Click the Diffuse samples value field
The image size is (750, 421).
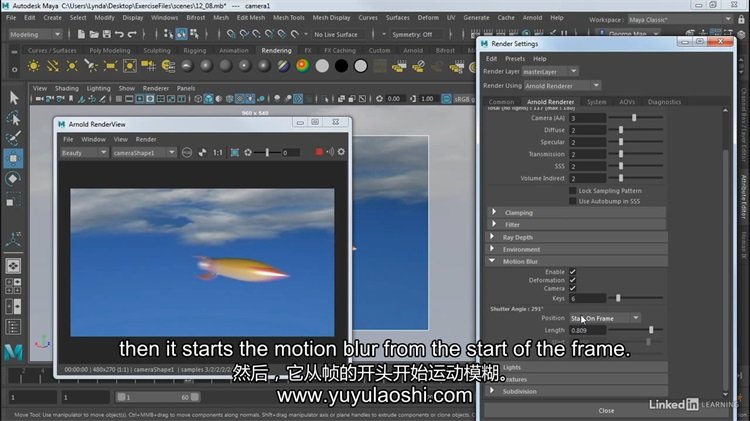[x=587, y=130]
